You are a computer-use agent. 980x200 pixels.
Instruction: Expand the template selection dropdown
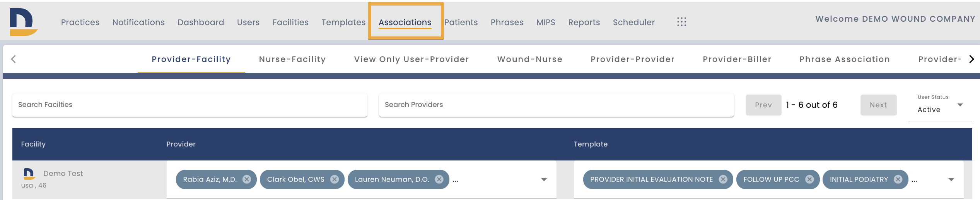[x=951, y=179]
